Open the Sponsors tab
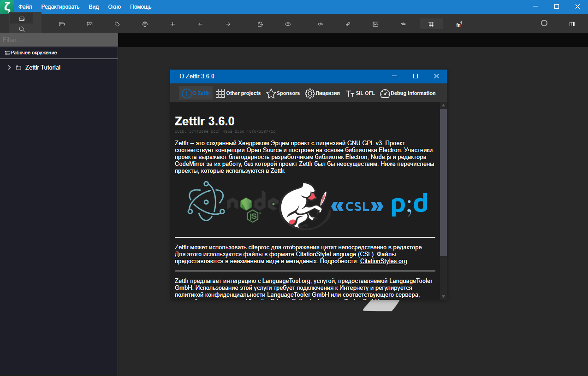The height and width of the screenshot is (376, 588). pos(283,93)
